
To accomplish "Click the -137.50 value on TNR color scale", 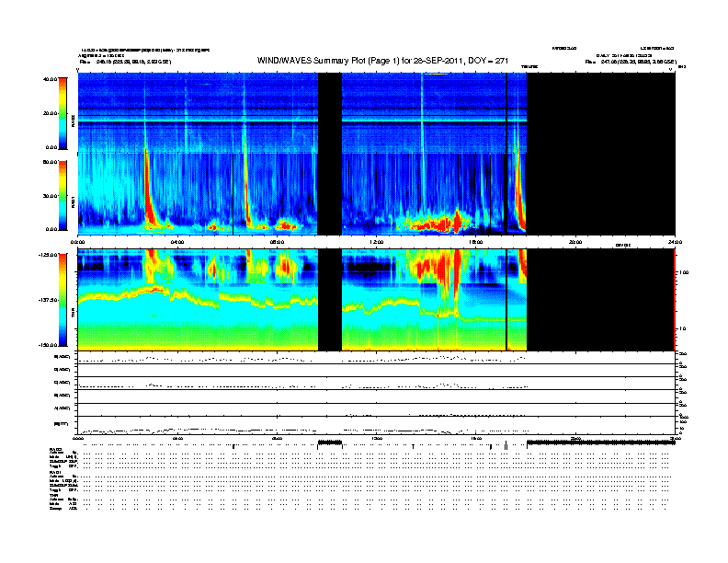I will click(x=49, y=300).
